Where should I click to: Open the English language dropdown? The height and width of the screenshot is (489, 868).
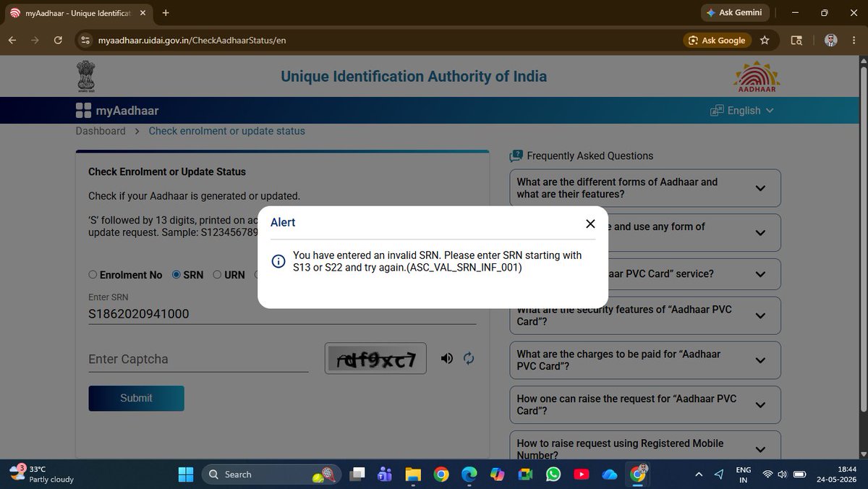tap(743, 111)
